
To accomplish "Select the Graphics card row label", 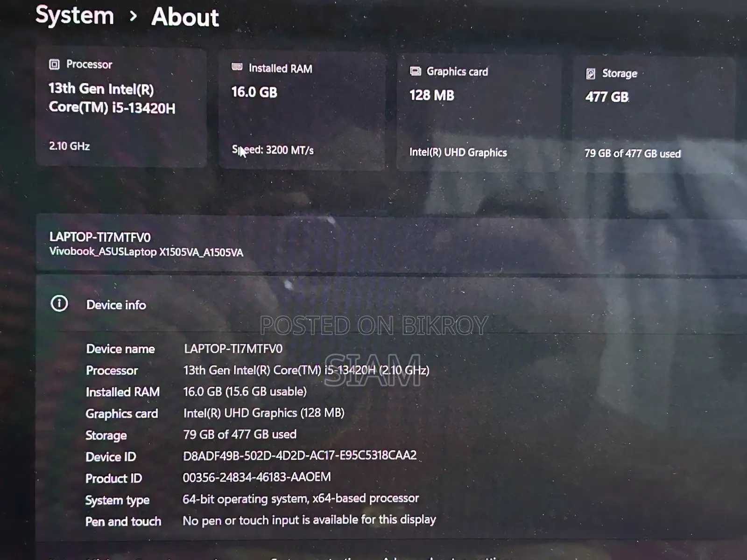I will point(122,414).
